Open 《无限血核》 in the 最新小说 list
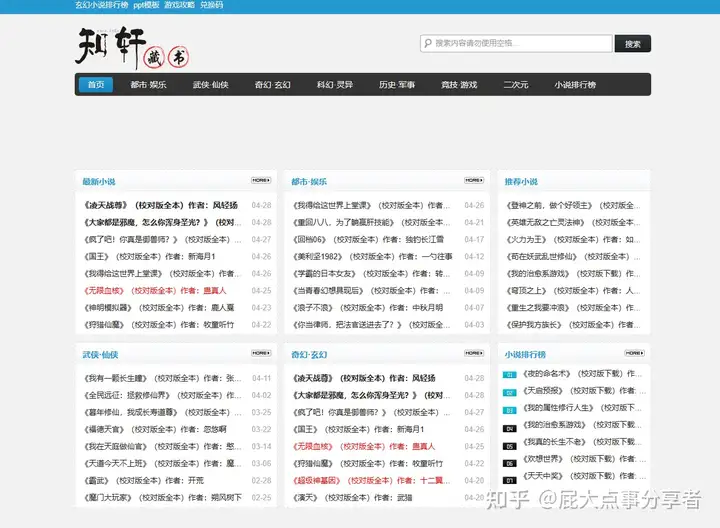The height and width of the screenshot is (528, 720). point(155,291)
